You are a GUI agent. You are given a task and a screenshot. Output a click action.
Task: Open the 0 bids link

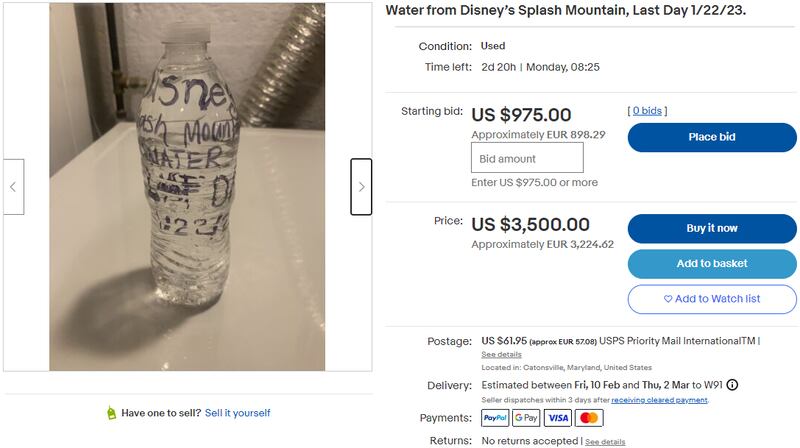647,111
